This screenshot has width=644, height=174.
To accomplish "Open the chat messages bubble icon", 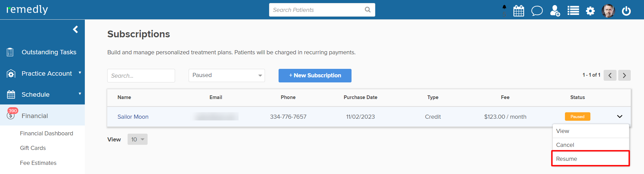I will [537, 11].
